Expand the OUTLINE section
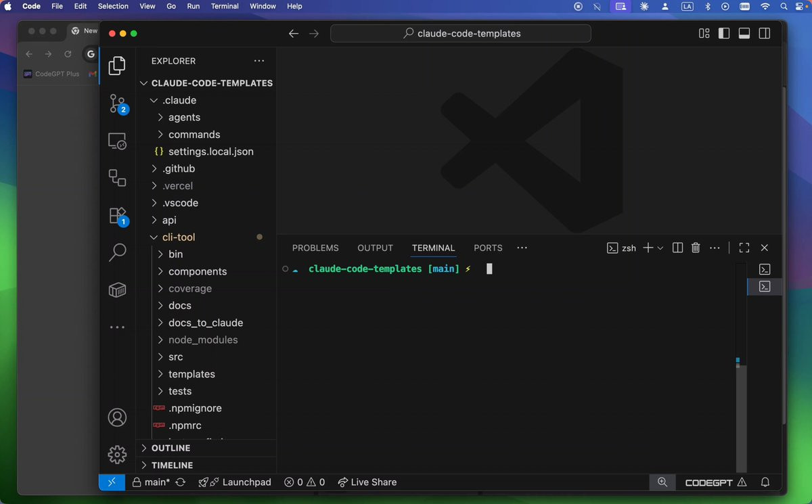 tap(206, 448)
